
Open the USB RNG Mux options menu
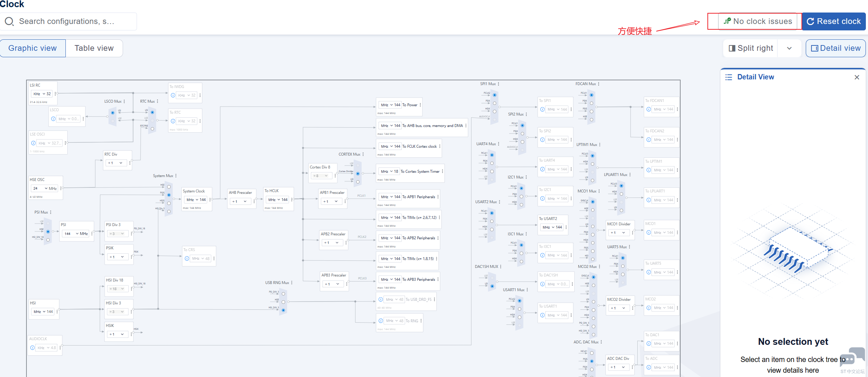click(x=292, y=283)
